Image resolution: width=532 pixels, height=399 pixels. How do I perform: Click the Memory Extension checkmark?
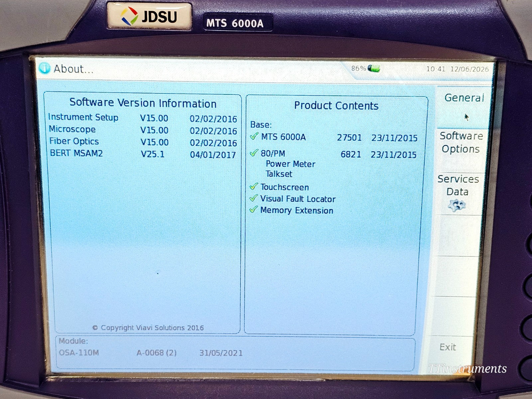point(254,209)
